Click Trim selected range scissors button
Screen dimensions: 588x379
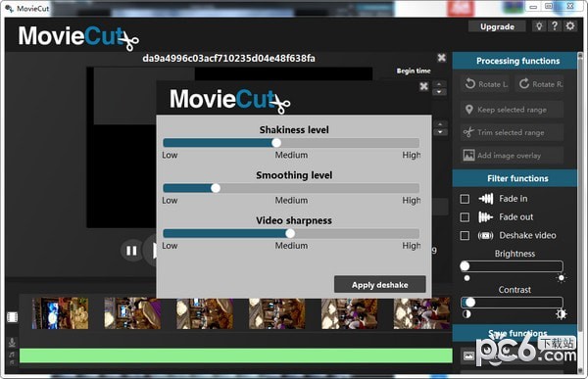[512, 133]
